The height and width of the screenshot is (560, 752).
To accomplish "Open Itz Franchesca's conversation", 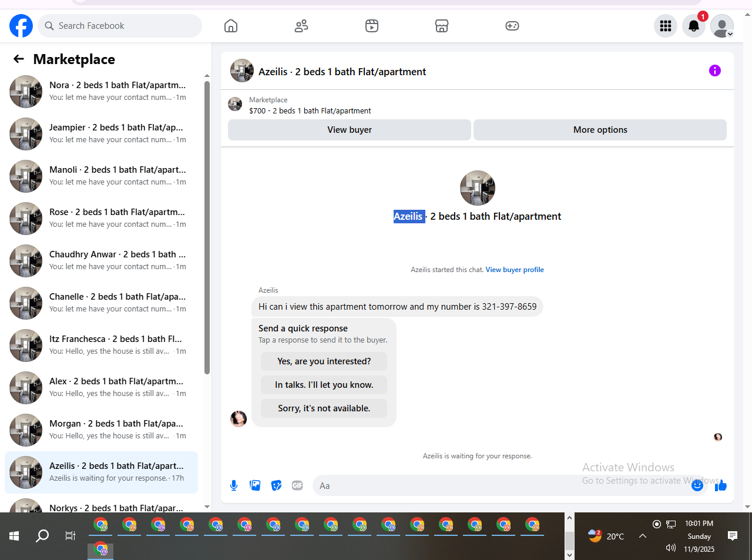I will tap(101, 346).
